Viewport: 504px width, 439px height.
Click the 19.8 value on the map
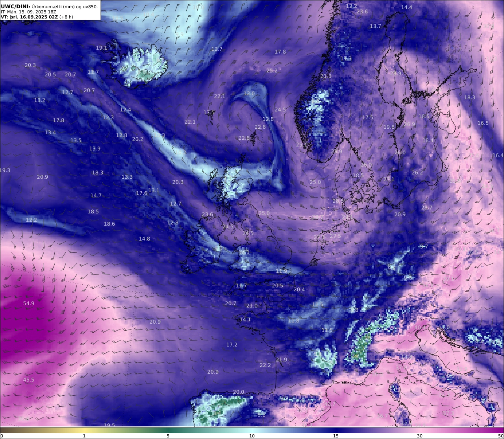point(389,127)
